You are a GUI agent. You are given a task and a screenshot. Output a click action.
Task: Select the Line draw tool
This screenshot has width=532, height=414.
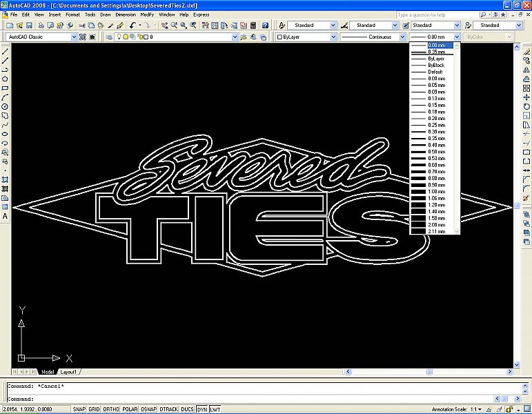6,52
